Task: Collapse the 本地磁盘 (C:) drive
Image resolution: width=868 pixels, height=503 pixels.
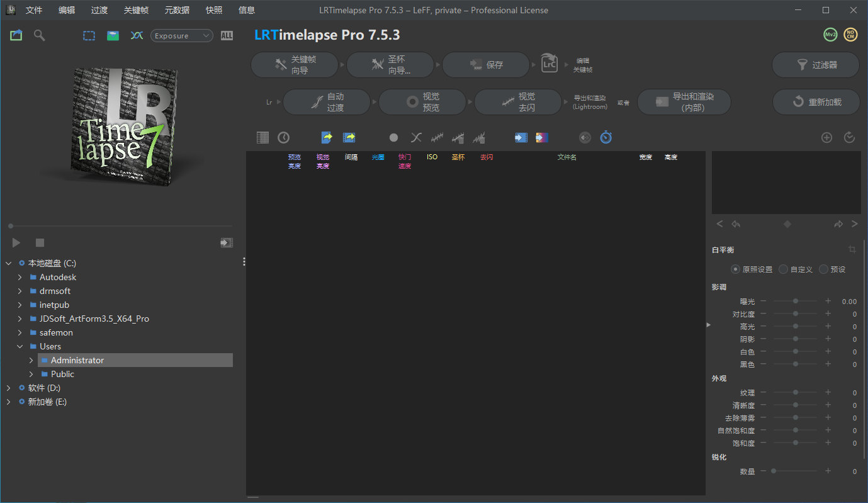Action: click(8, 263)
